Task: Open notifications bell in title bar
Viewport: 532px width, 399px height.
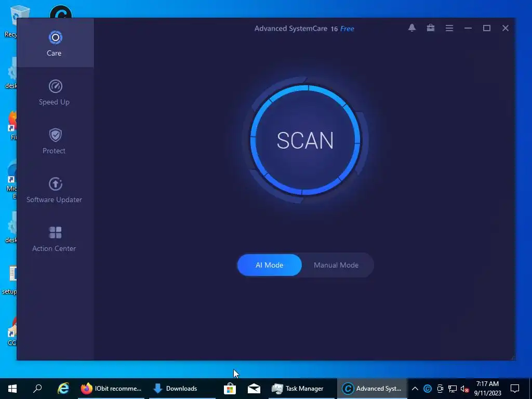Action: [x=412, y=28]
